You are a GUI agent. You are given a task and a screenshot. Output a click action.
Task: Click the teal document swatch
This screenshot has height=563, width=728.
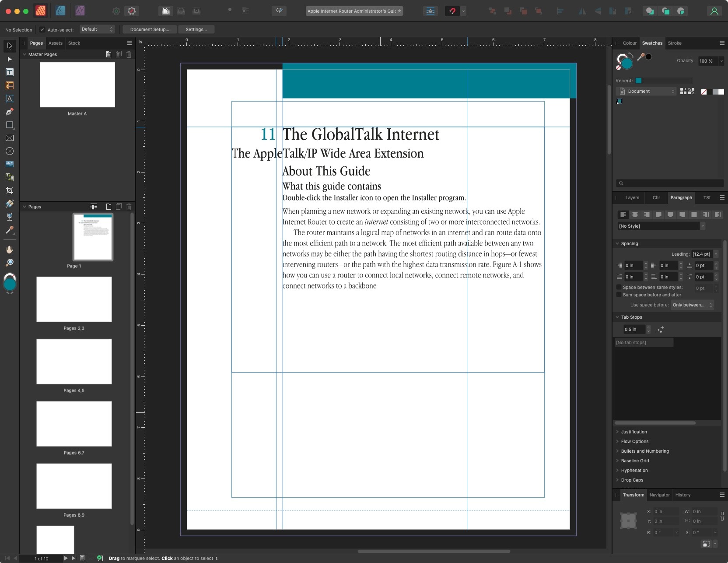[x=619, y=102]
